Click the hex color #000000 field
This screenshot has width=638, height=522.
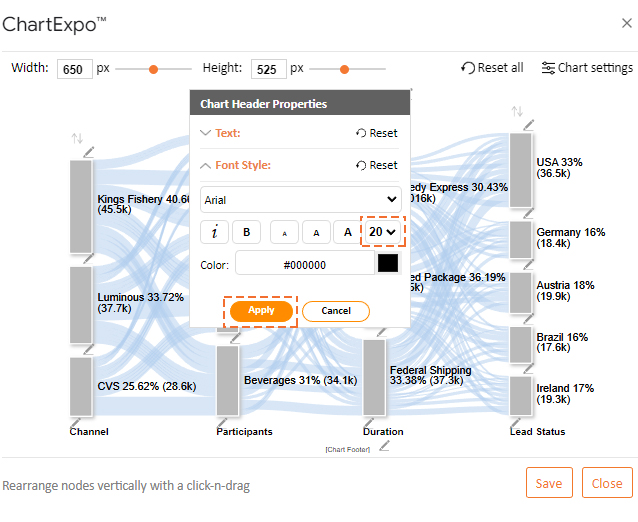coord(305,264)
